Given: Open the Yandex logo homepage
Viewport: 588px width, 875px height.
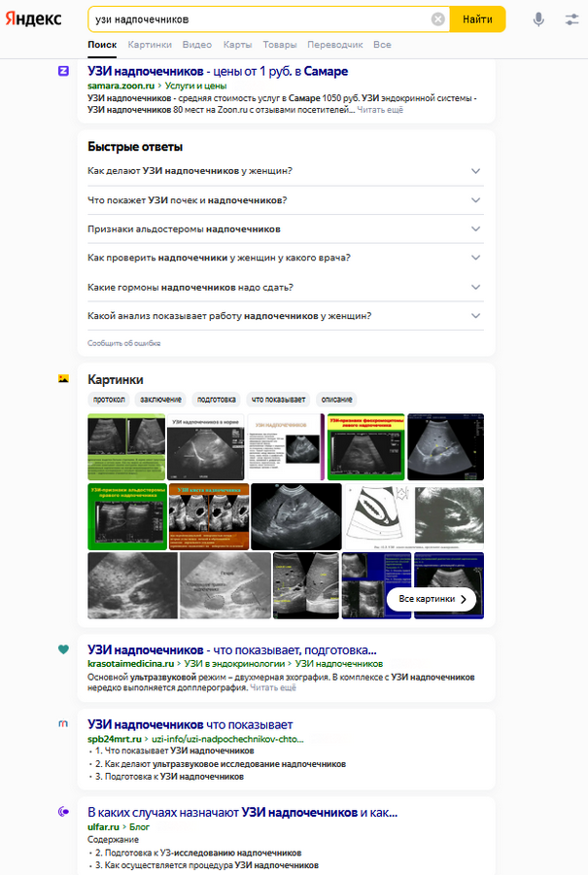Looking at the screenshot, I should 33,19.
